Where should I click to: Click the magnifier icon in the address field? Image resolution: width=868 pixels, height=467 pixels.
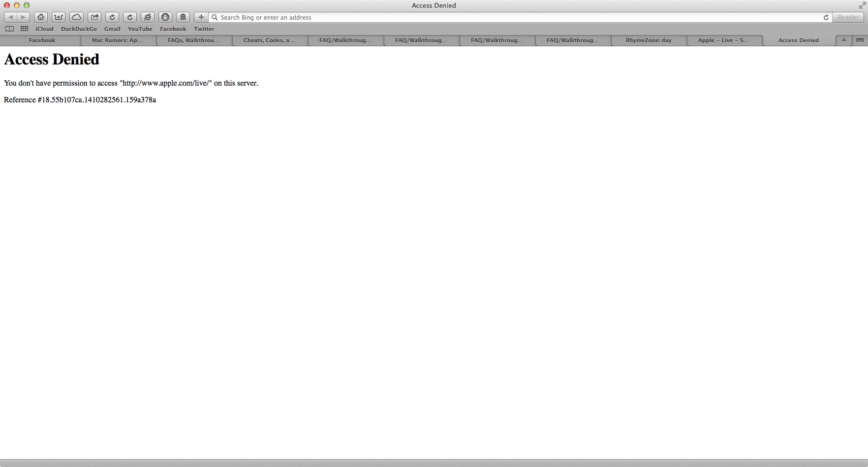tap(215, 17)
